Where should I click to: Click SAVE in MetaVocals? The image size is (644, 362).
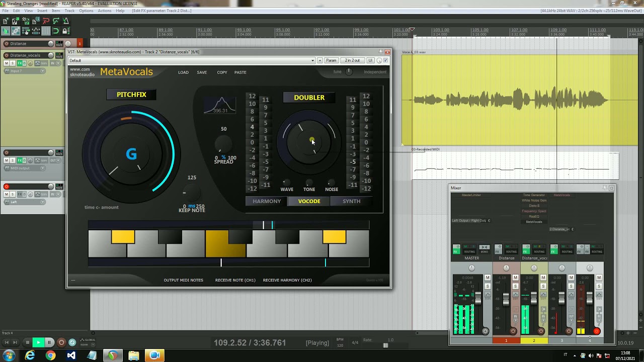tap(202, 72)
